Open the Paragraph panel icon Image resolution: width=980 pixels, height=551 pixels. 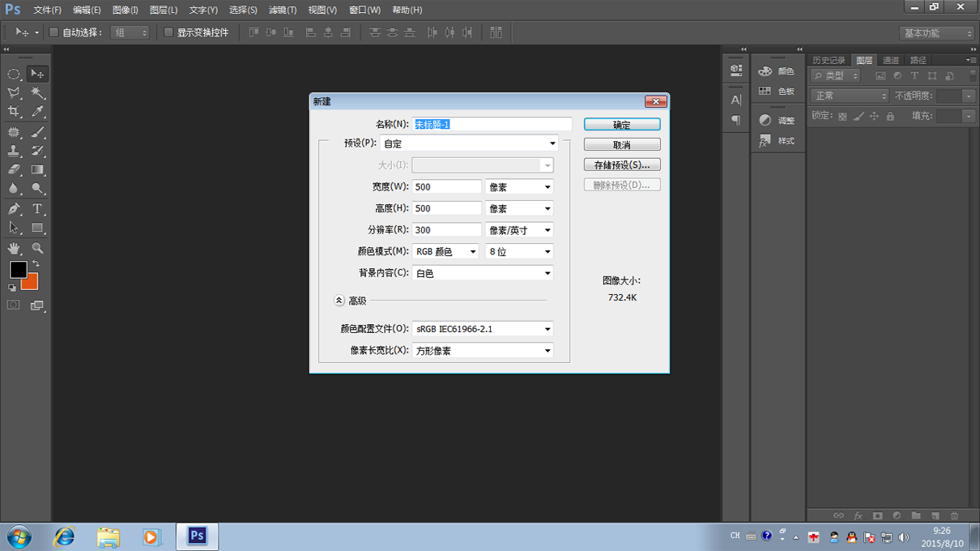735,120
